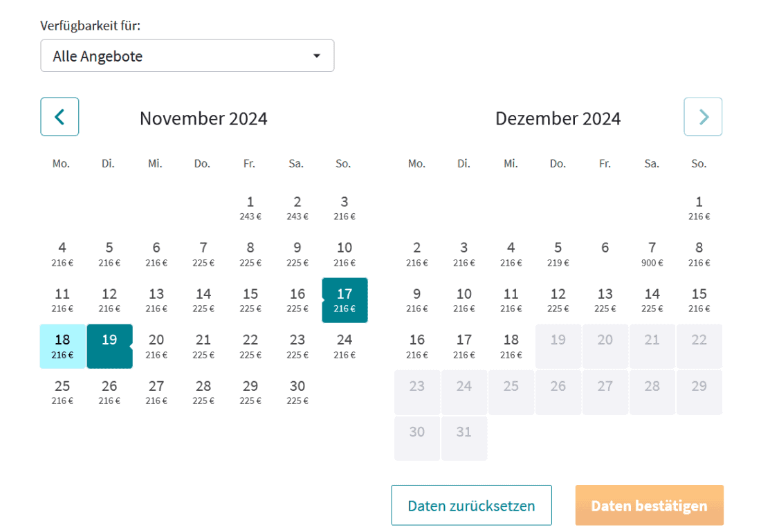This screenshot has height=532, width=761.
Task: Choose November 25 in the calendar
Action: (62, 392)
